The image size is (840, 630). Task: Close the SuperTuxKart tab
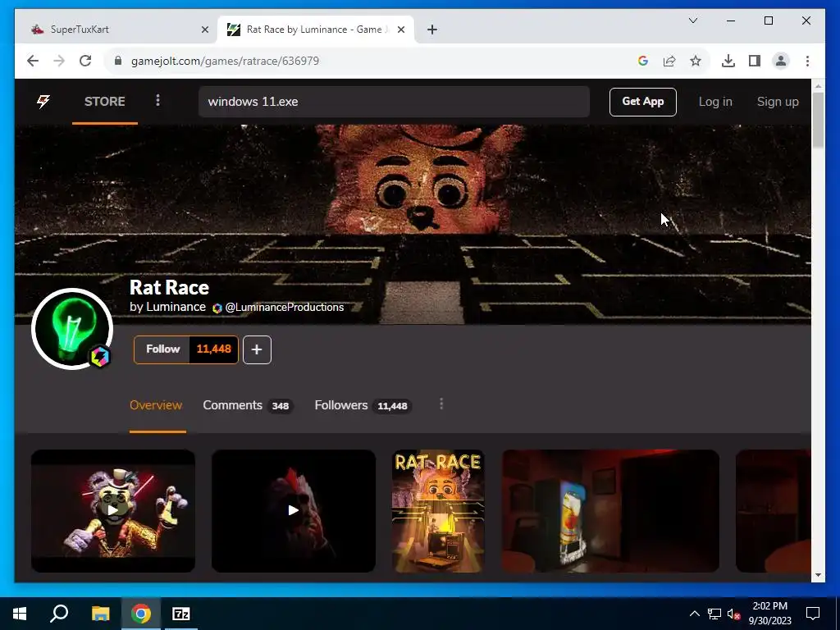pos(204,30)
